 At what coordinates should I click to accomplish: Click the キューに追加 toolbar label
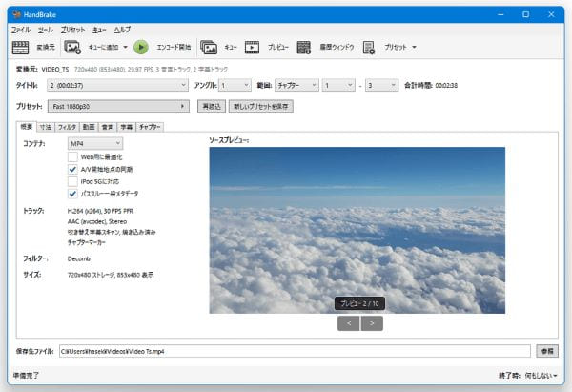[x=104, y=47]
